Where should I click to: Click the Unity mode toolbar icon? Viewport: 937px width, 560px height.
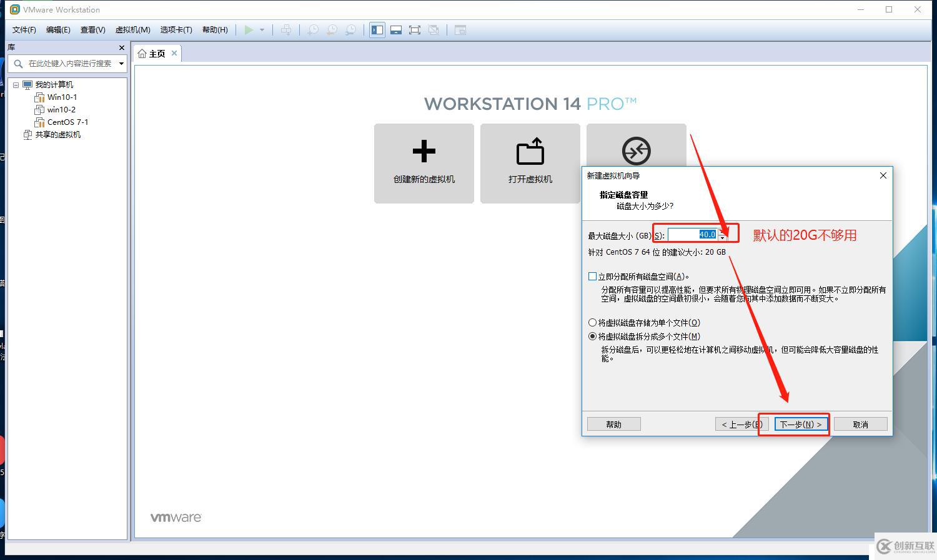pos(434,30)
